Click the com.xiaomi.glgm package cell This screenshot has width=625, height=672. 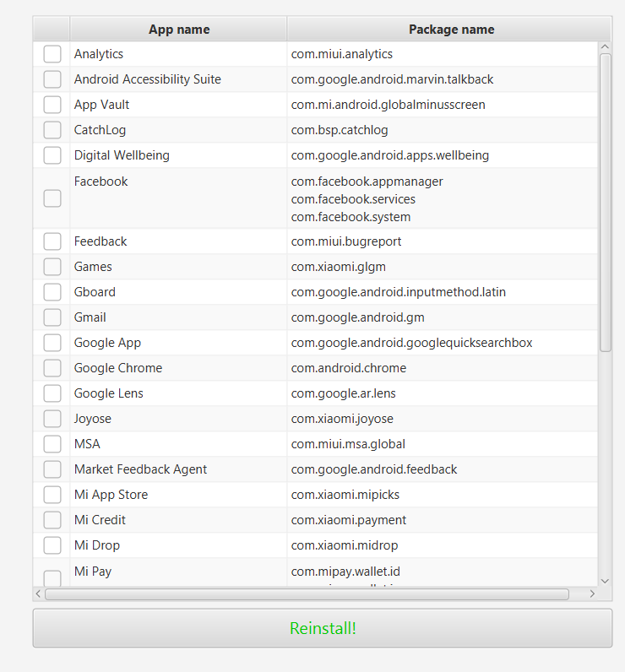(442, 267)
